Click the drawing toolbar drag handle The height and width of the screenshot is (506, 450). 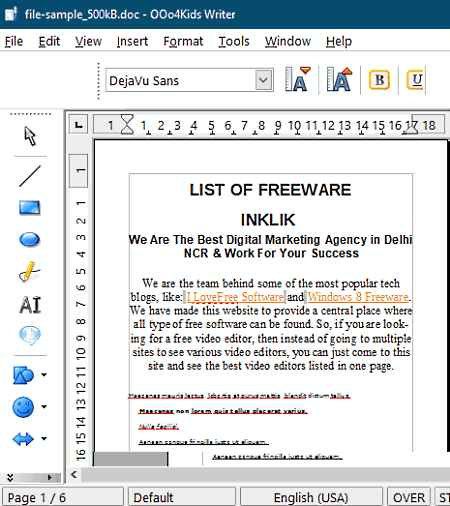pyautogui.click(x=30, y=114)
